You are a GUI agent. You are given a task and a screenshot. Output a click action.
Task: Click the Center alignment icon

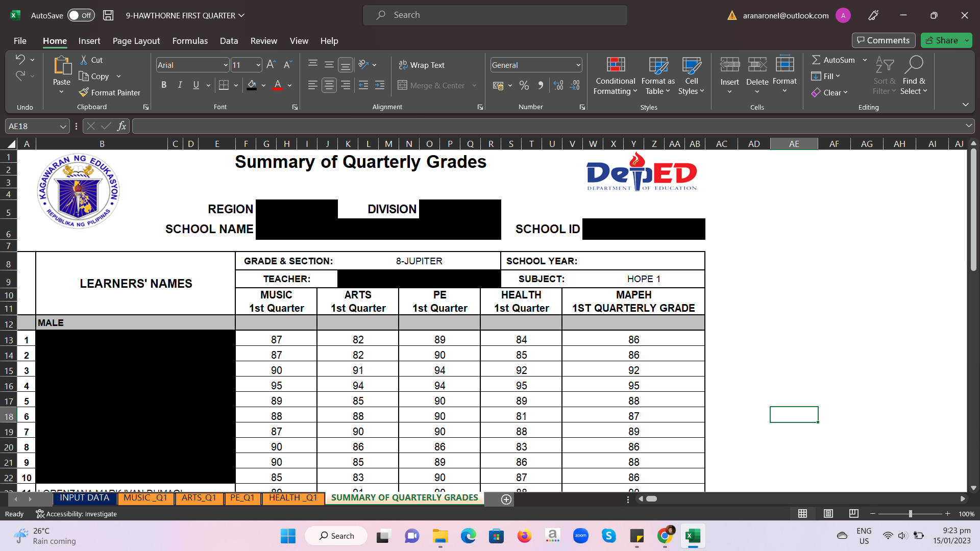329,85
